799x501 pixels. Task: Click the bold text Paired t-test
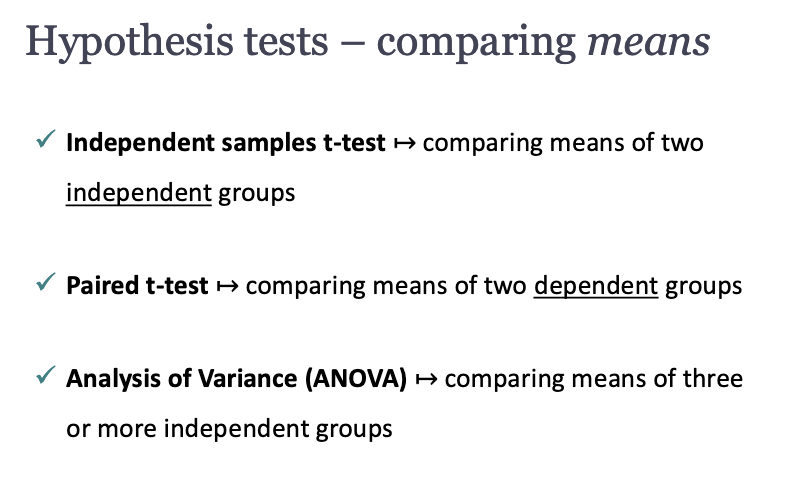pos(137,286)
